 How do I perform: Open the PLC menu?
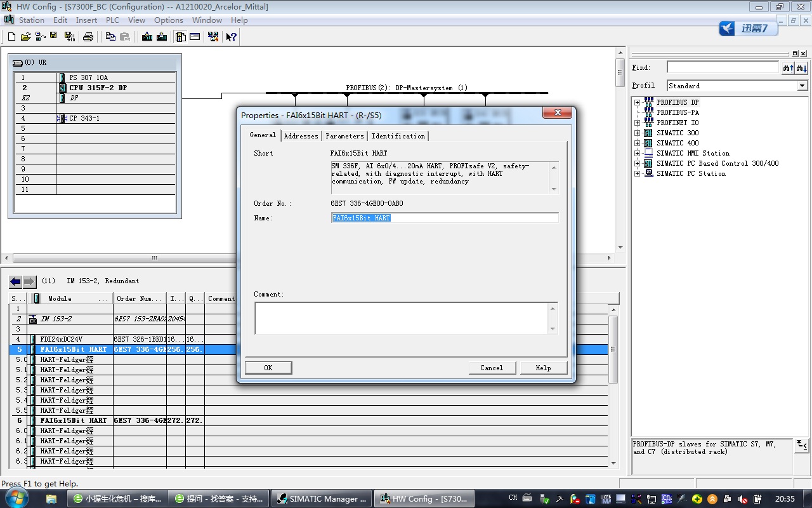click(x=112, y=20)
